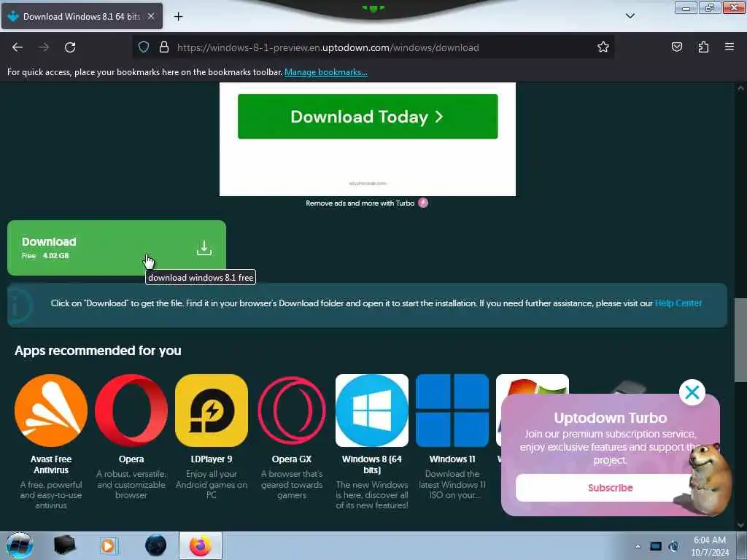The width and height of the screenshot is (747, 560).
Task: Open the LDPlayer 9 app icon
Action: (x=212, y=411)
